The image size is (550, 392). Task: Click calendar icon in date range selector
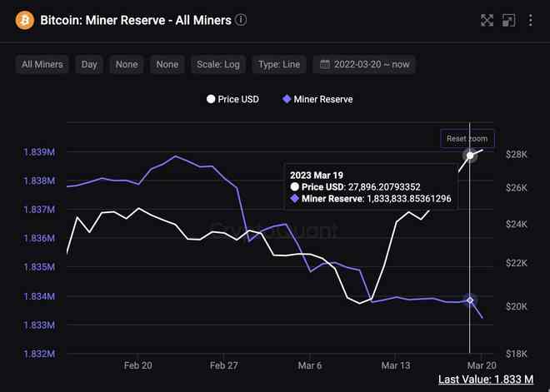(x=325, y=64)
